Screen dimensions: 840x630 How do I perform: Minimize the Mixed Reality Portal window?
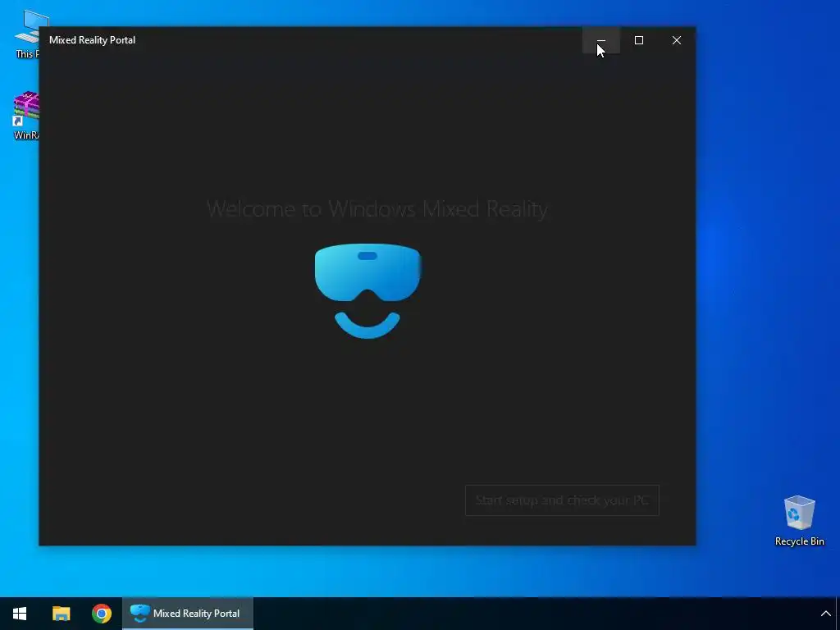[x=601, y=40]
